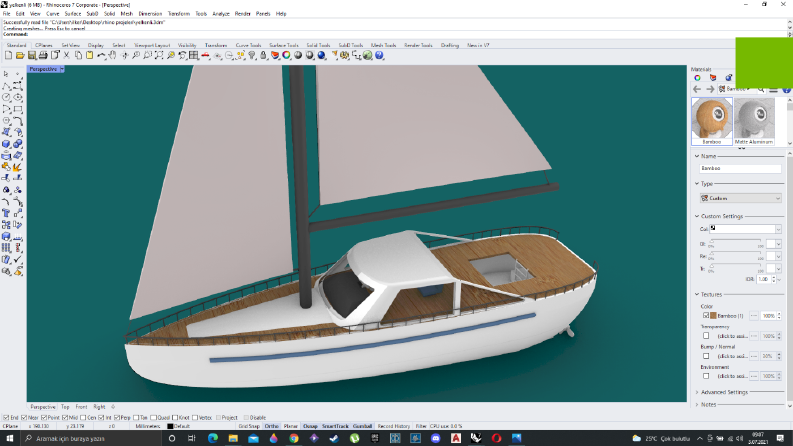This screenshot has width=793, height=446.
Task: Click the black Default layer color swatch
Action: [x=170, y=426]
